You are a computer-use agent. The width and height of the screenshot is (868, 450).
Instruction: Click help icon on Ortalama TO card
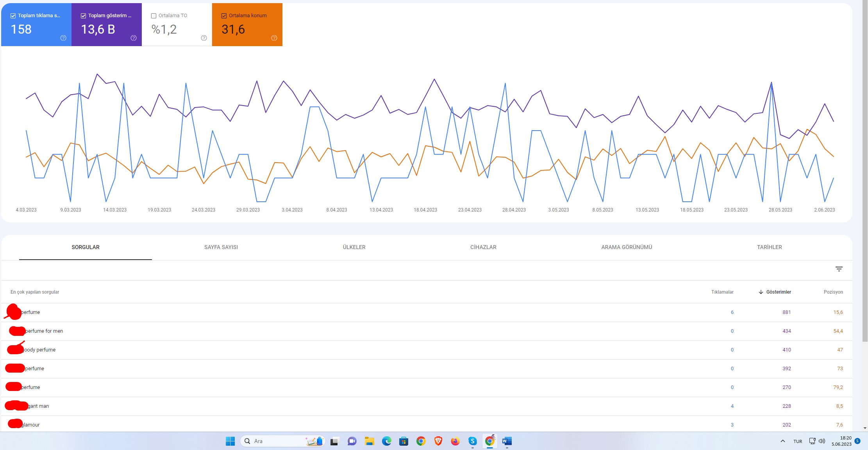click(x=204, y=38)
